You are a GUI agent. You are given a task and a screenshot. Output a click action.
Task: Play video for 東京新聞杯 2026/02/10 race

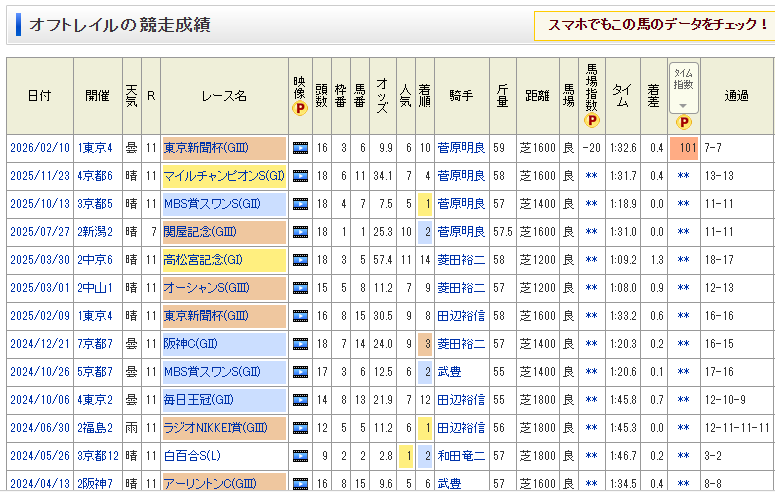click(x=300, y=148)
